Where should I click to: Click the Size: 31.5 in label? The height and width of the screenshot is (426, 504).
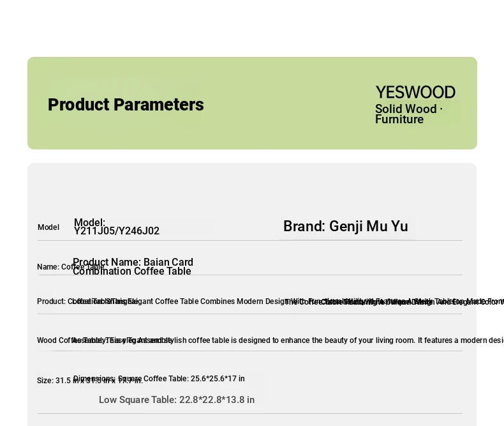(54, 380)
